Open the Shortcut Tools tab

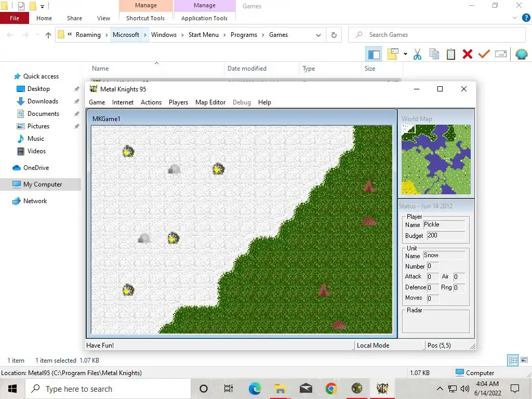pyautogui.click(x=145, y=18)
